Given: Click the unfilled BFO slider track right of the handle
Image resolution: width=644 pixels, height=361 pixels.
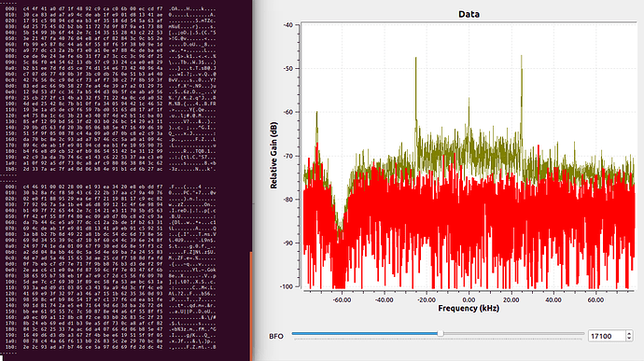Looking at the screenshot, I should click(513, 334).
